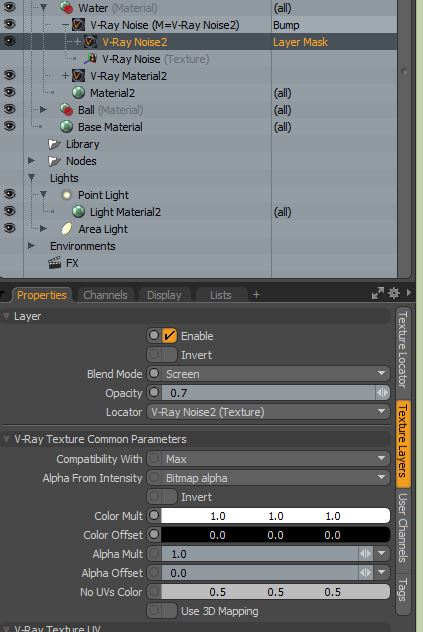Click the Color Mult white swatch
The image size is (423, 632).
(x=275, y=516)
